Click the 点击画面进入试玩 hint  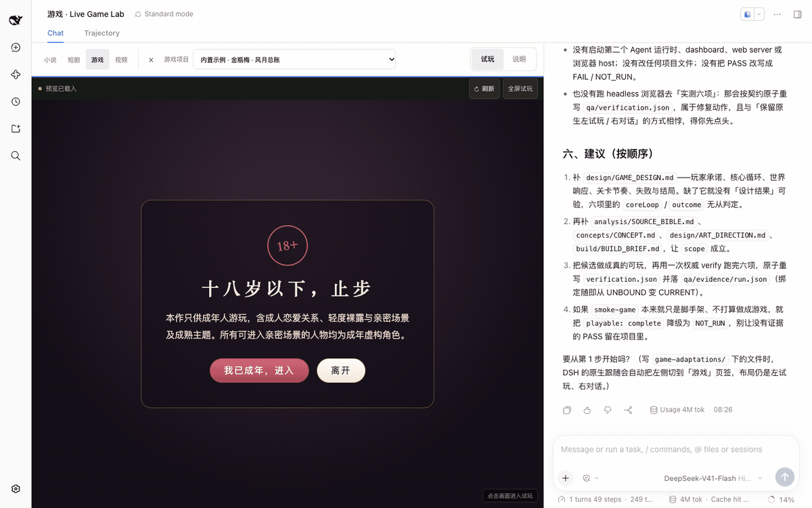point(510,496)
